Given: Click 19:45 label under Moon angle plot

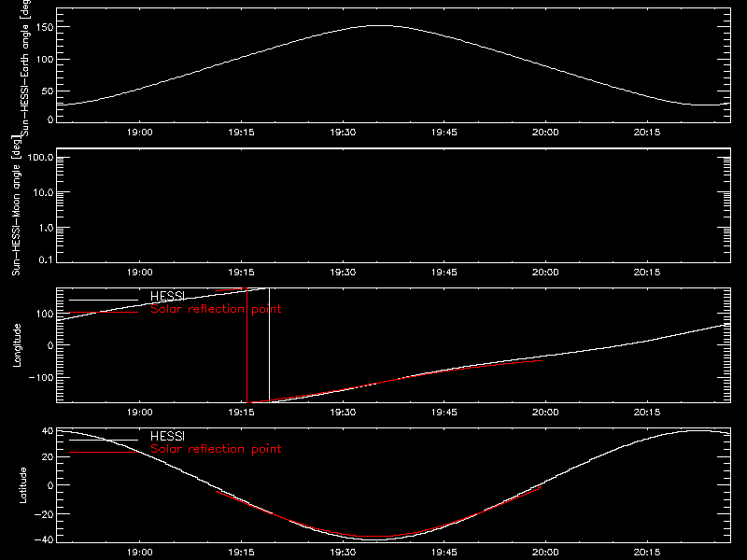Looking at the screenshot, I should point(444,273).
